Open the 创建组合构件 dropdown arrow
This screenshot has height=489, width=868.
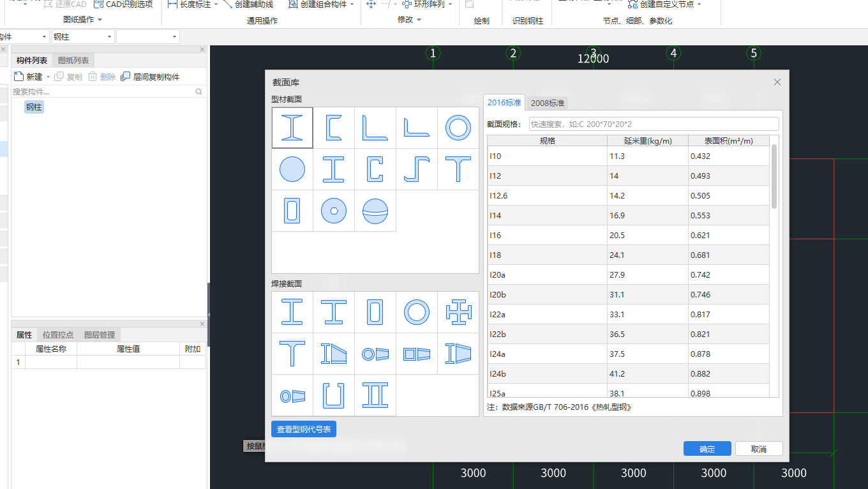tap(352, 4)
